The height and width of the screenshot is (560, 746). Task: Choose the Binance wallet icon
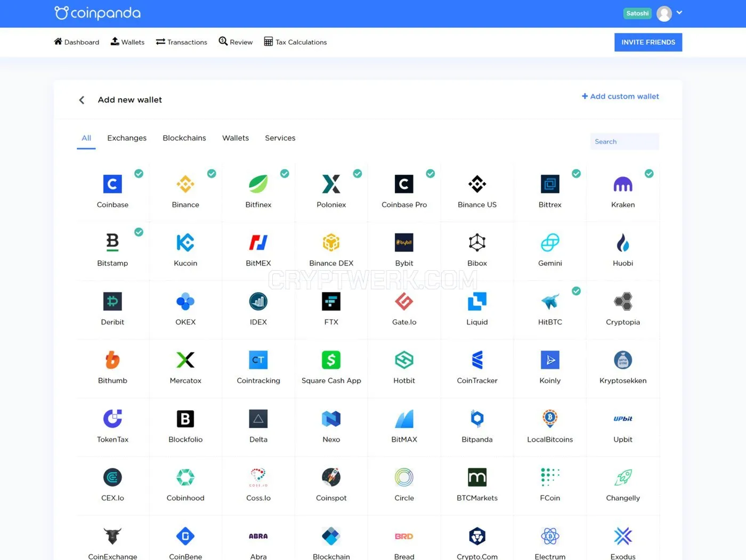pyautogui.click(x=185, y=184)
